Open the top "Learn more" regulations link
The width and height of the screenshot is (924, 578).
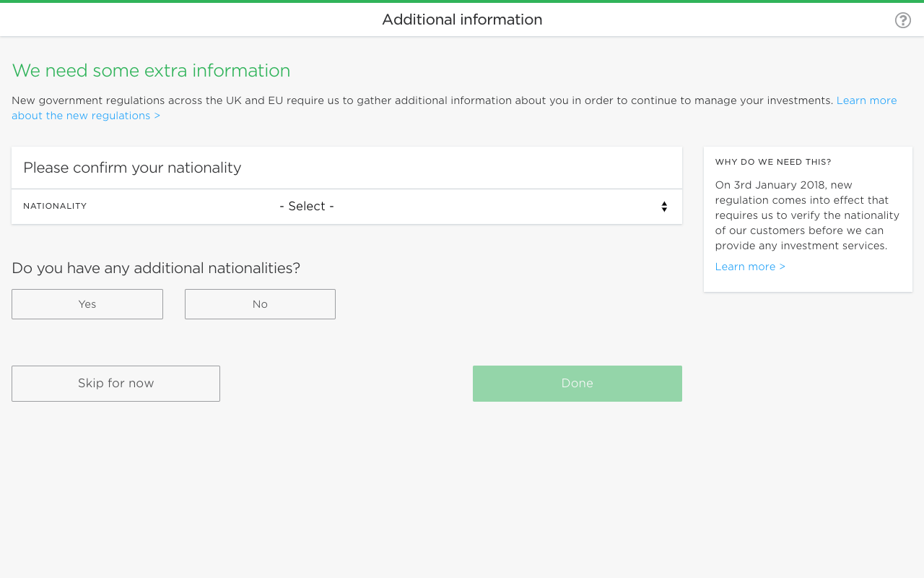coord(866,100)
